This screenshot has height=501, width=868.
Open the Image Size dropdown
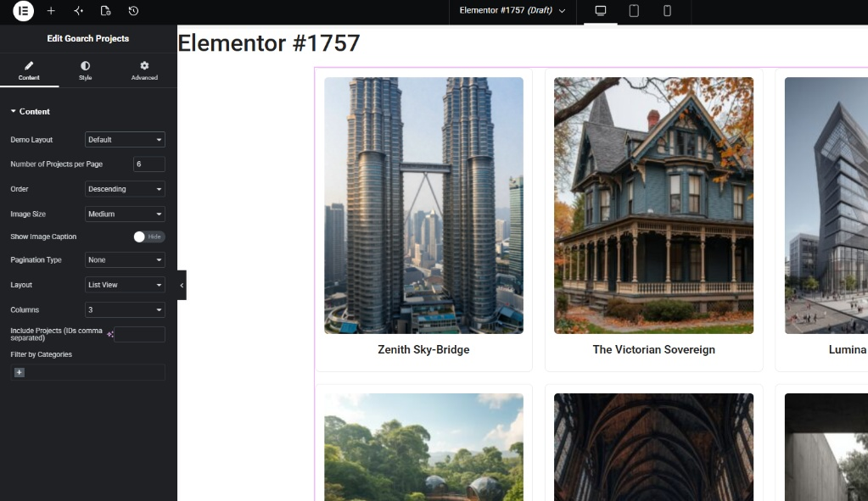[x=125, y=214]
